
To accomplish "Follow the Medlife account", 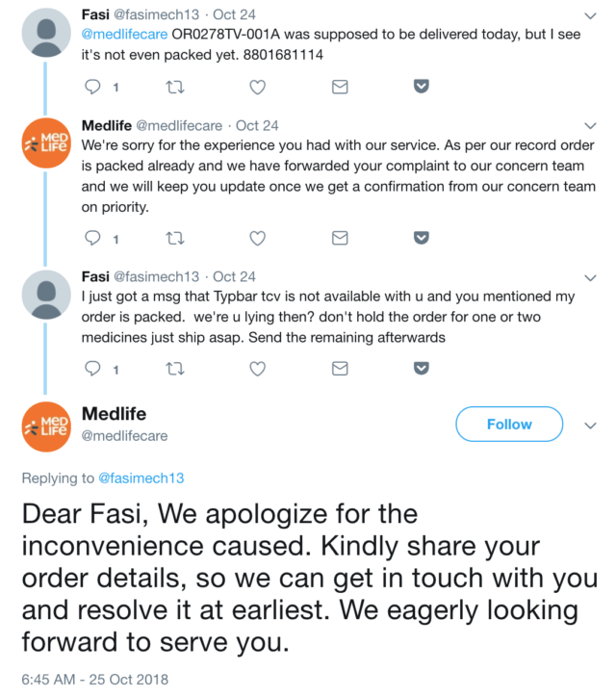I will click(x=509, y=425).
